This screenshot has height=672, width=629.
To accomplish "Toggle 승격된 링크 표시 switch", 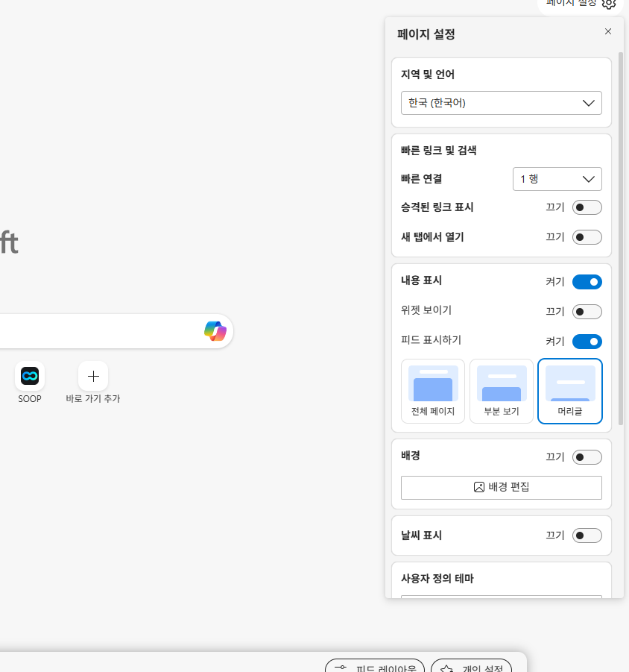I will [587, 207].
